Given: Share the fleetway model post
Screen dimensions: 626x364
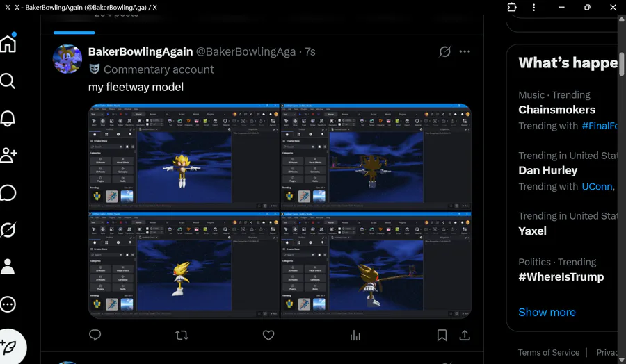Looking at the screenshot, I should tap(465, 336).
